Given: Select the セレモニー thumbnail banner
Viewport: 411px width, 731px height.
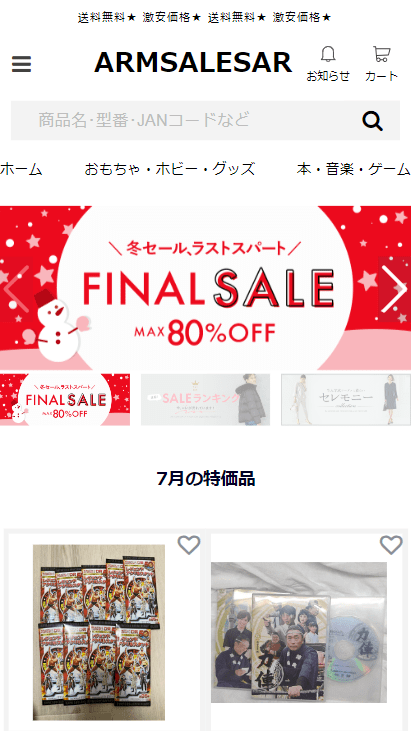Looking at the screenshot, I should click(x=346, y=400).
